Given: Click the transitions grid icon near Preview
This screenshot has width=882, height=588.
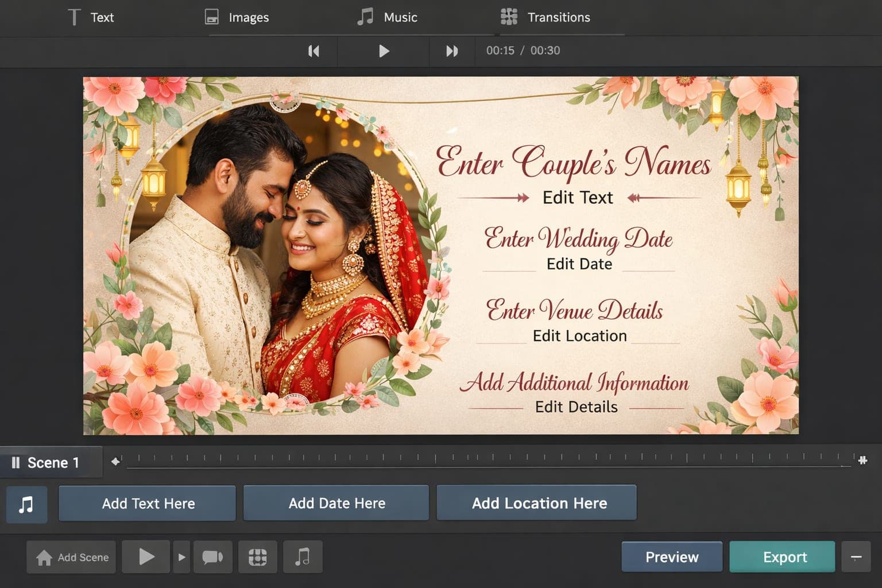Looking at the screenshot, I should point(258,556).
